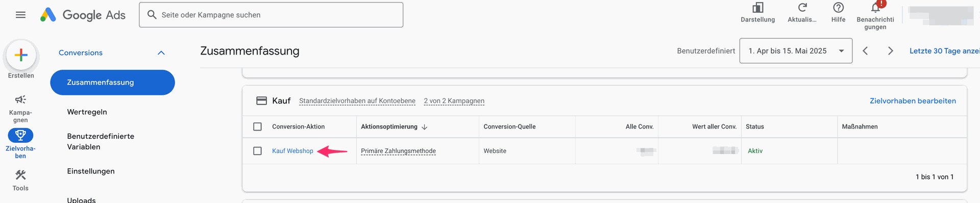The height and width of the screenshot is (203, 980).
Task: Open Tools wrench icon
Action: [20, 175]
